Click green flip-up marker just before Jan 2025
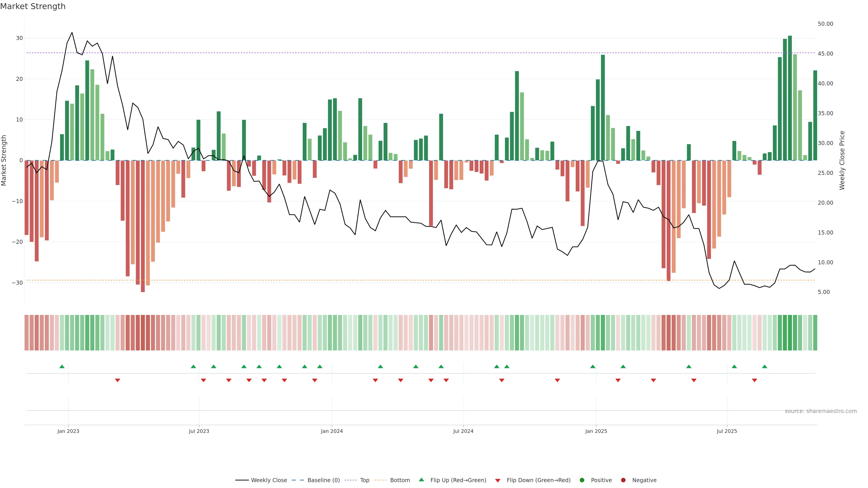Screen dimensions: 868x488 click(x=593, y=366)
